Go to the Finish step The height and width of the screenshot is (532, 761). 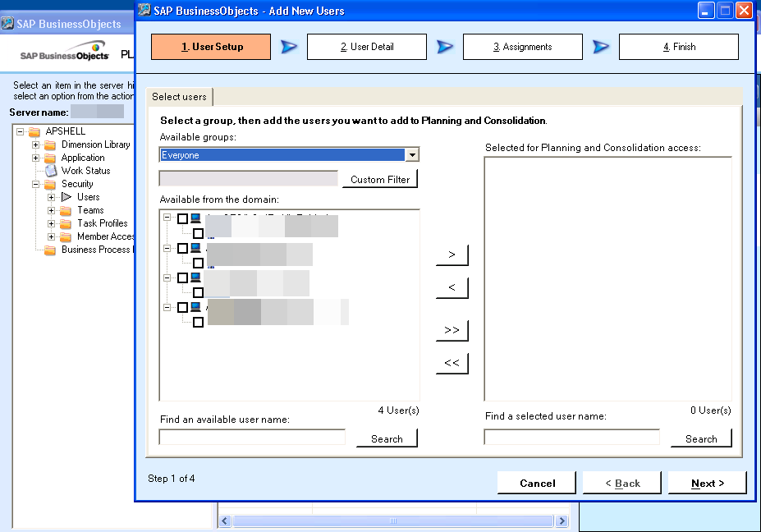click(x=678, y=47)
